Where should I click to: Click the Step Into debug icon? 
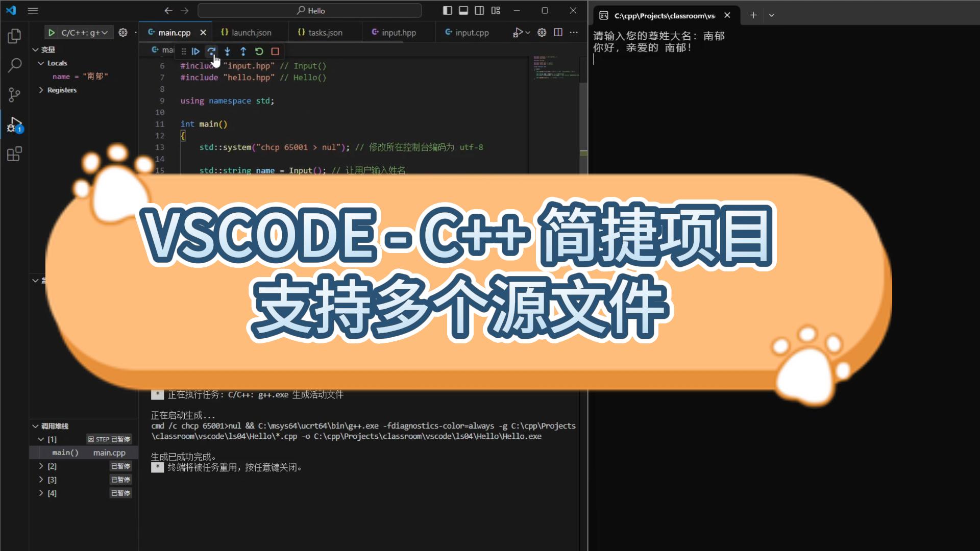[x=228, y=51]
